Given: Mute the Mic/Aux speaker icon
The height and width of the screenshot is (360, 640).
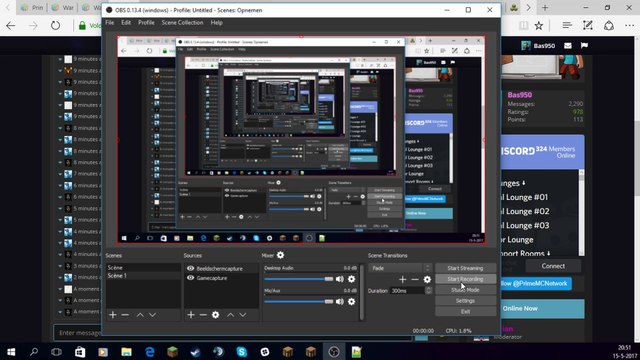Looking at the screenshot, I should (x=340, y=302).
